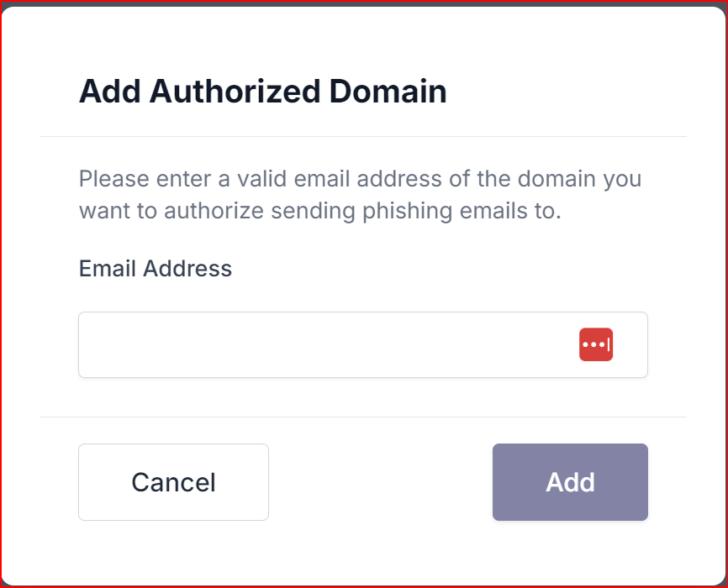728x588 pixels.
Task: Dismiss the dialog using Cancel
Action: click(173, 481)
